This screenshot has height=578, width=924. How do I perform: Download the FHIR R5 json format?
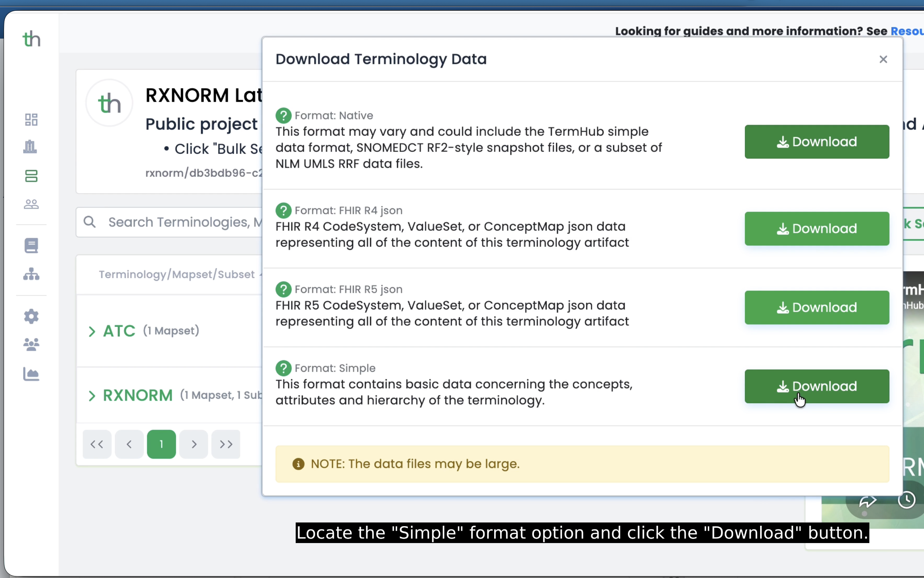pos(817,307)
